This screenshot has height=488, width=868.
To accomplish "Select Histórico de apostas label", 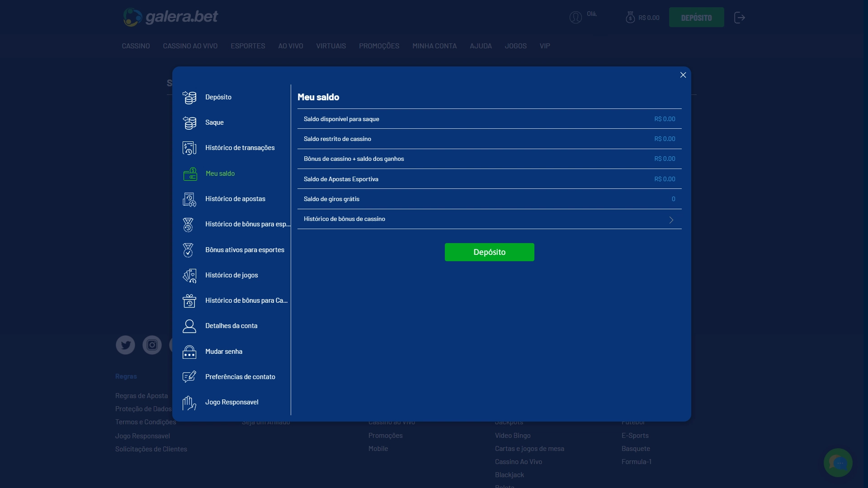I will coord(235,199).
